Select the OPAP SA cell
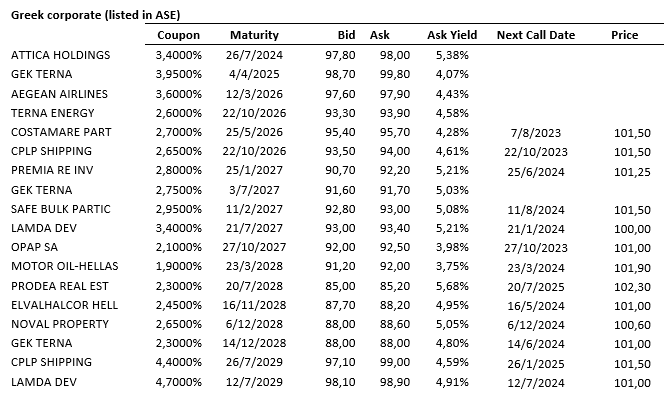Screen dimensions: 667x407 pyautogui.click(x=35, y=247)
